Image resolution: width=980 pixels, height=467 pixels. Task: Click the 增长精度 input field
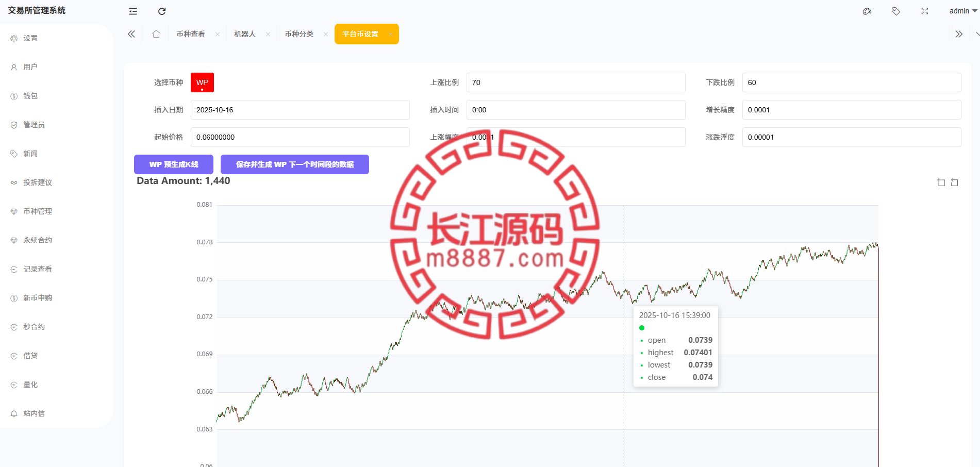(852, 110)
